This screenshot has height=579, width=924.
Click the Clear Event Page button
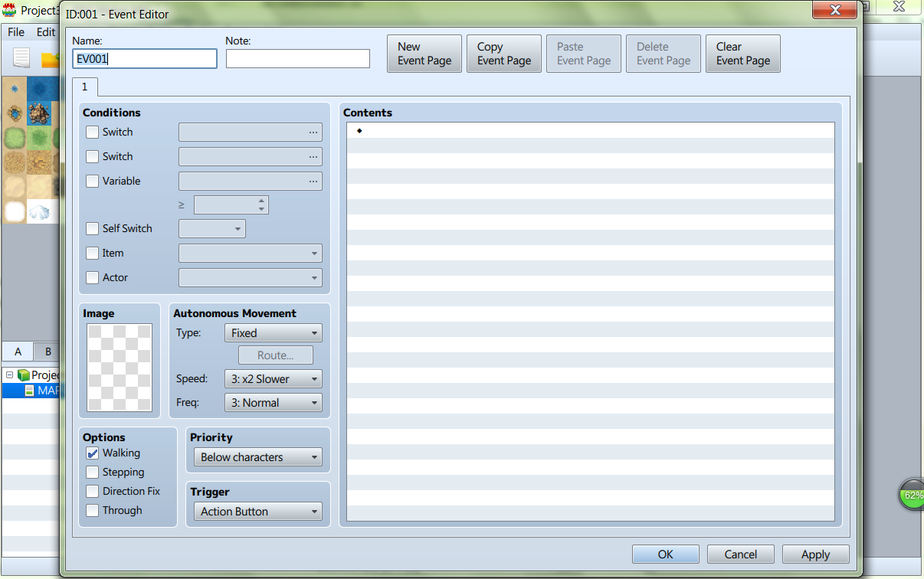743,54
